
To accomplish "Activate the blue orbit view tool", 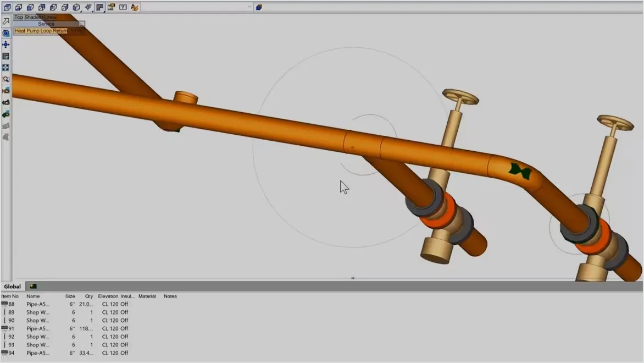I will coord(6,33).
